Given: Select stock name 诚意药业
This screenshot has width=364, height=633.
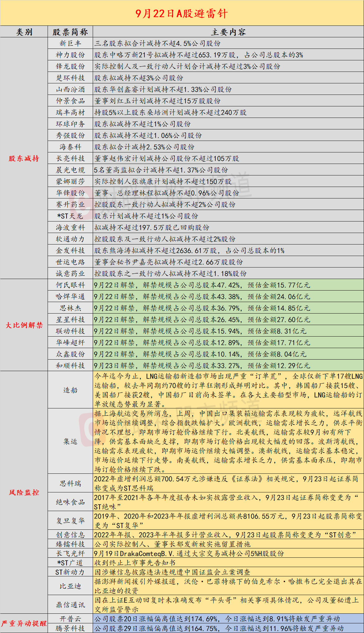Looking at the screenshot, I should [70, 274].
